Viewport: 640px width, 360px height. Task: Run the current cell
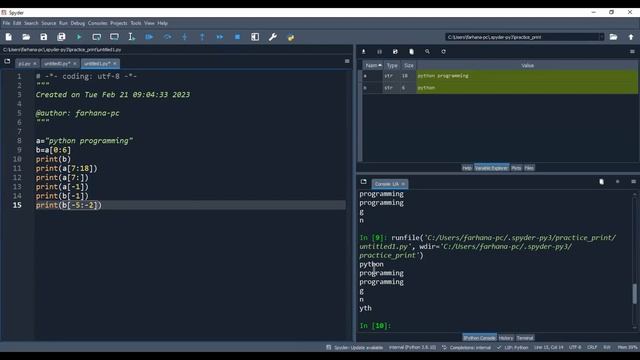[97, 37]
